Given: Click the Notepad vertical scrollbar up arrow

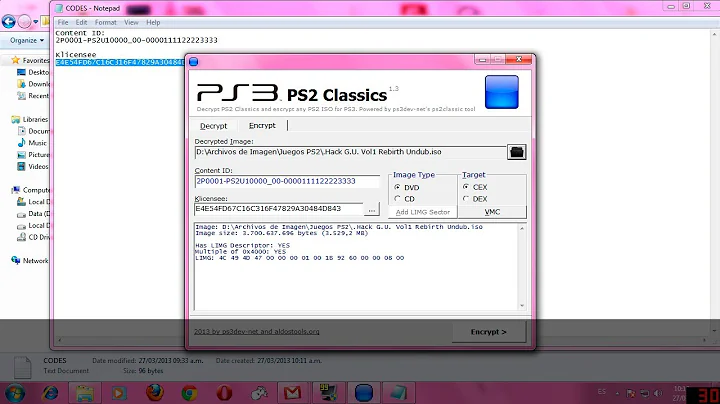Looking at the screenshot, I should pyautogui.click(x=714, y=34).
